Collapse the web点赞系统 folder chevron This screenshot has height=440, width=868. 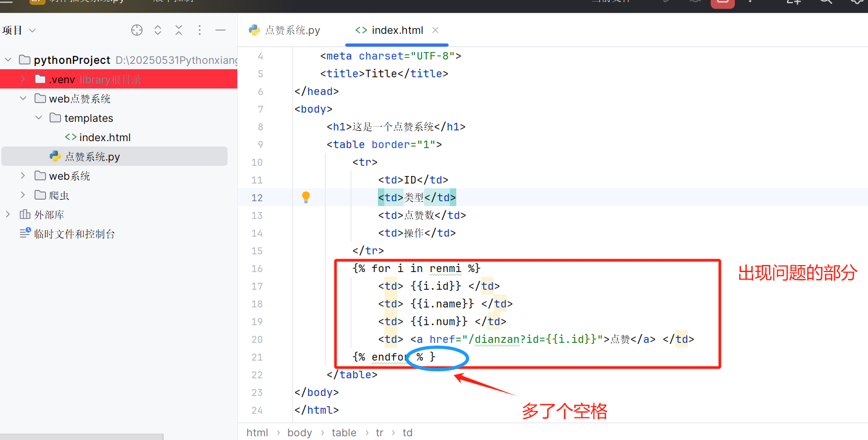point(23,98)
